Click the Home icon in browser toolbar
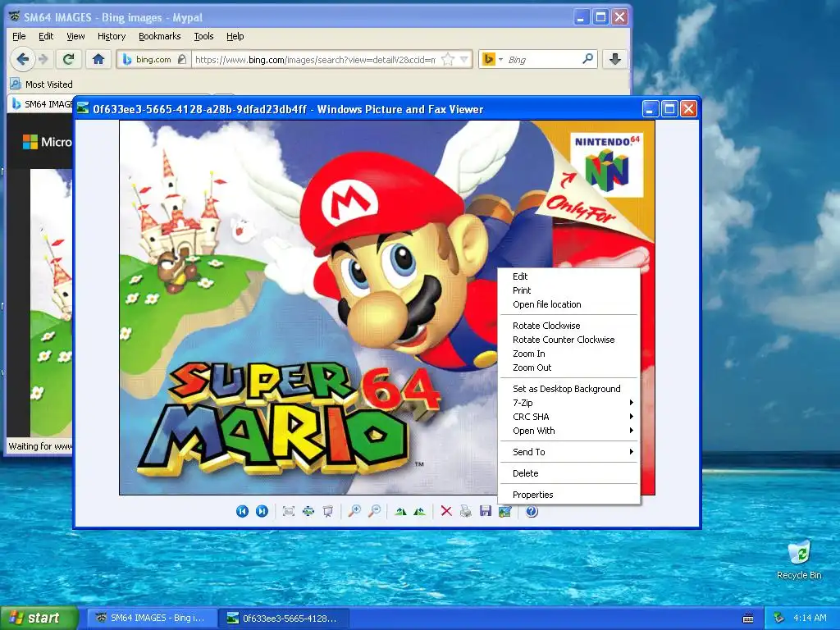This screenshot has width=840, height=630. coord(98,59)
